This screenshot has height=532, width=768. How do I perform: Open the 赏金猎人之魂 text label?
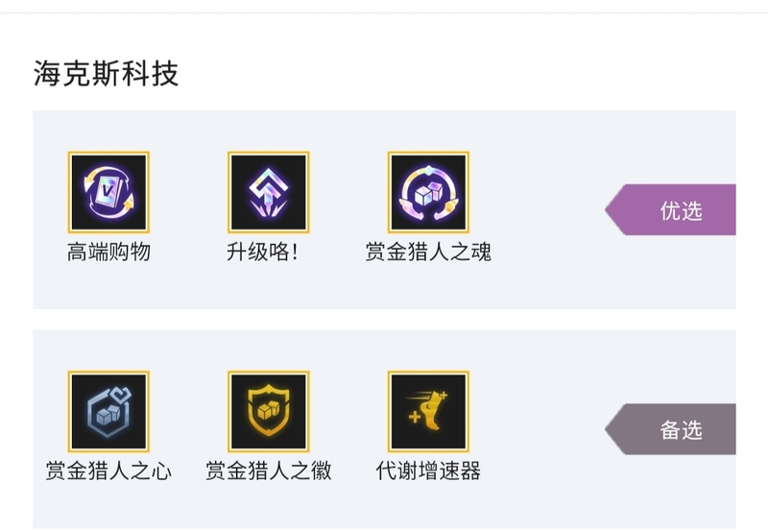click(x=428, y=253)
